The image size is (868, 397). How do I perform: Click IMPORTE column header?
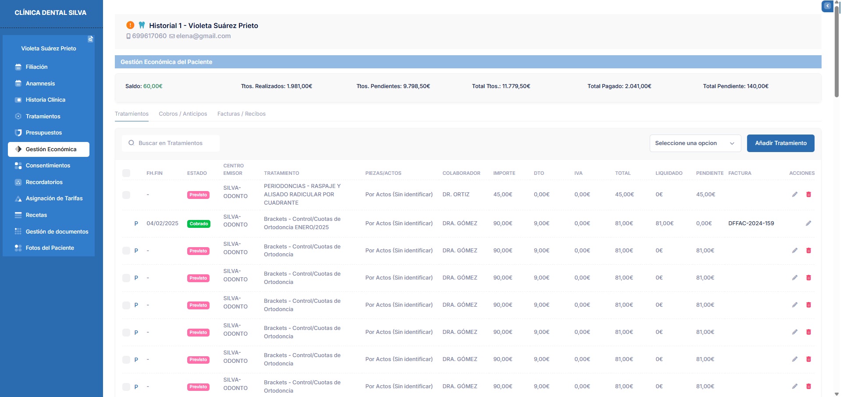[x=504, y=174]
